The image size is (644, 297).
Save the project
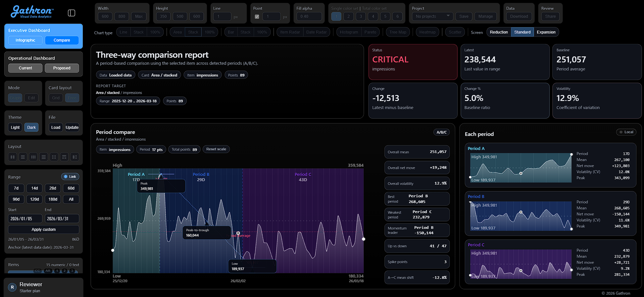464,16
